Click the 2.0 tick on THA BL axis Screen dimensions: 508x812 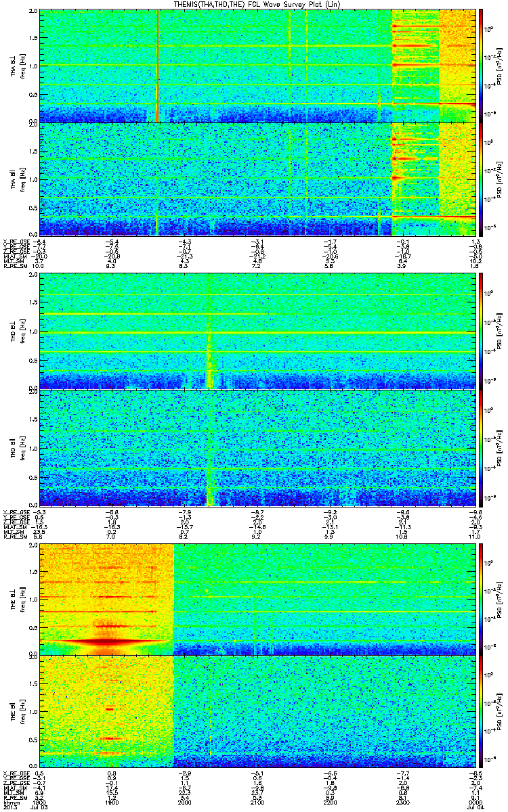coord(34,12)
